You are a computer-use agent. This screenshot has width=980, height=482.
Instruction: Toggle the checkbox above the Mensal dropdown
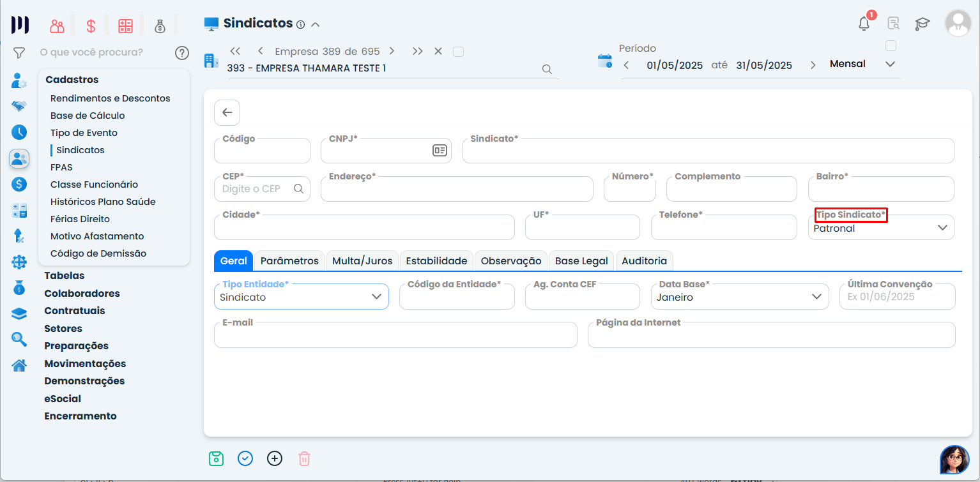click(891, 46)
